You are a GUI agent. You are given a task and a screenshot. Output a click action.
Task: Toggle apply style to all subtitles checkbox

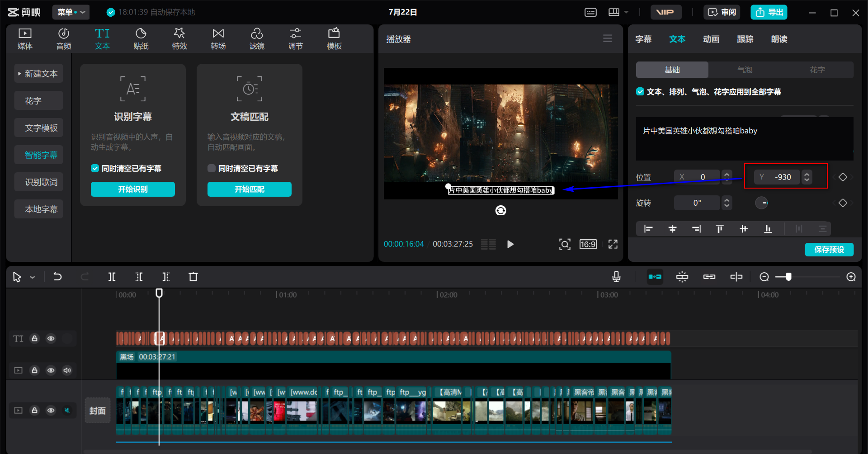point(640,91)
